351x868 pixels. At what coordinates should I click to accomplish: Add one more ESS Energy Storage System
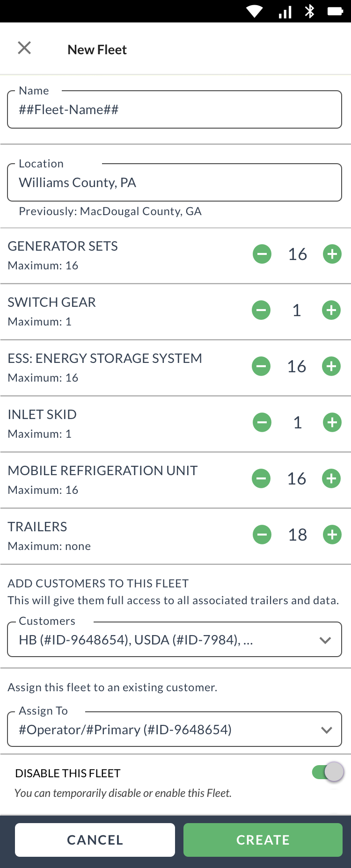(331, 366)
